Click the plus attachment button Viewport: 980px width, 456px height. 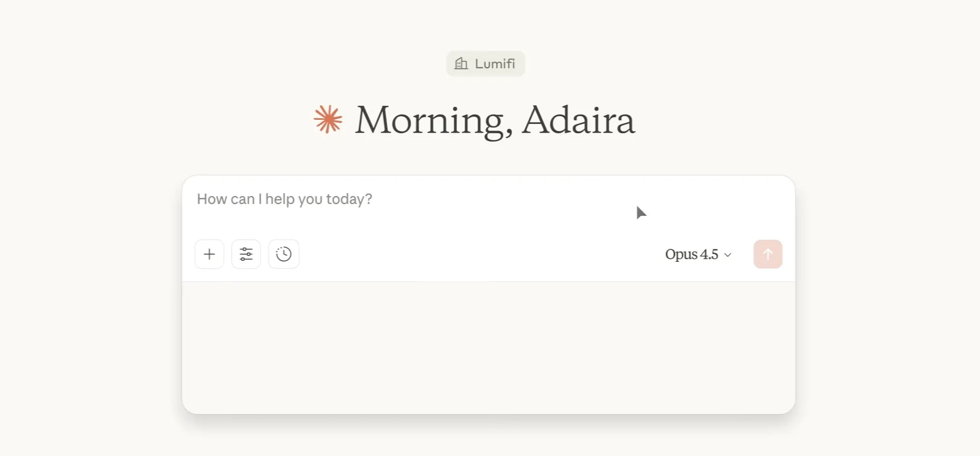click(209, 254)
